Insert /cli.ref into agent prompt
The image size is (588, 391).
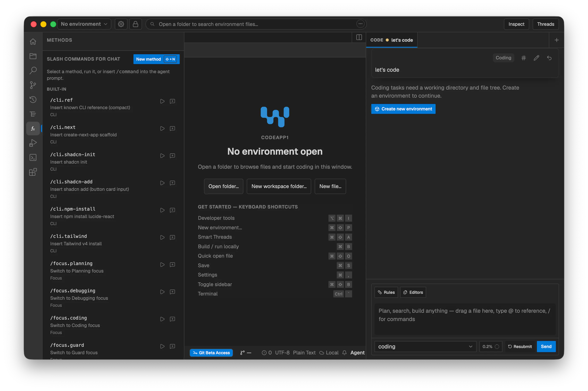click(x=172, y=101)
